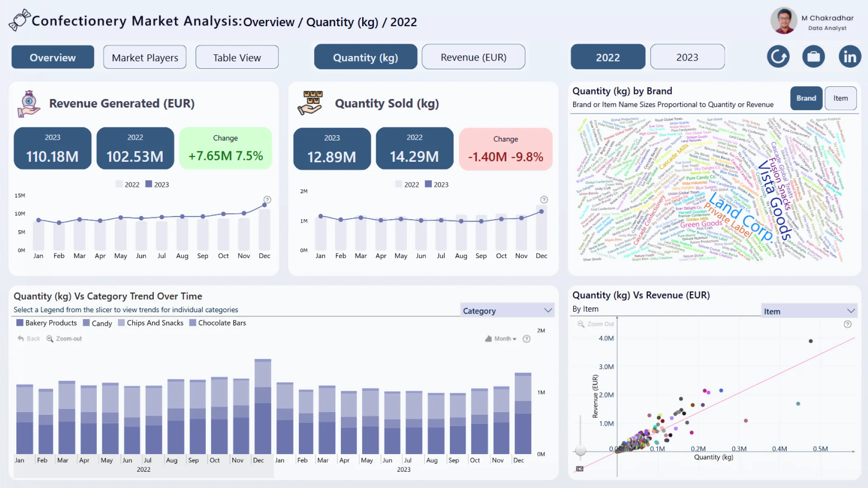Open the Table View page
Viewport: 868px width, 488px height.
[237, 57]
